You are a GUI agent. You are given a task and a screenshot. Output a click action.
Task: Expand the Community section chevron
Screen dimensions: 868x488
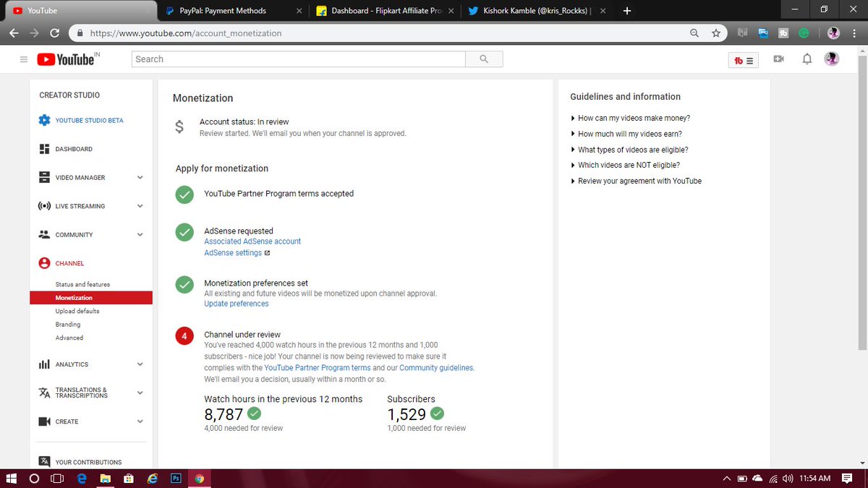point(140,234)
